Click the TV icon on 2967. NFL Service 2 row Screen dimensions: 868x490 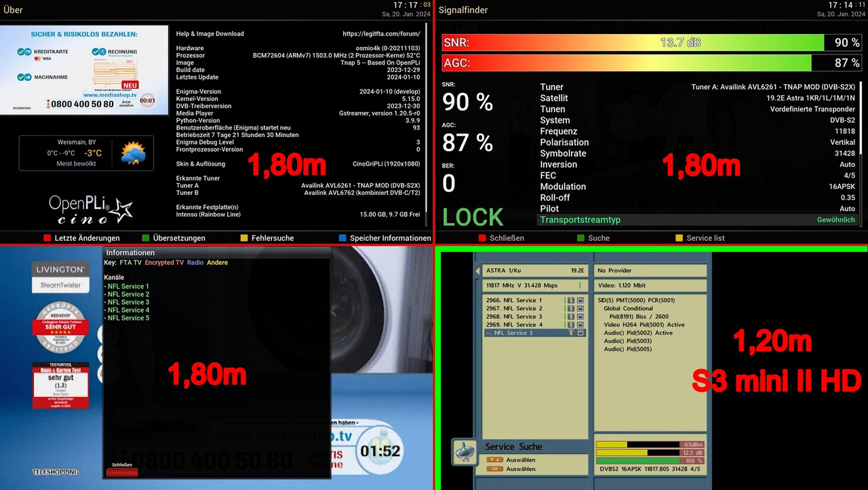[581, 308]
